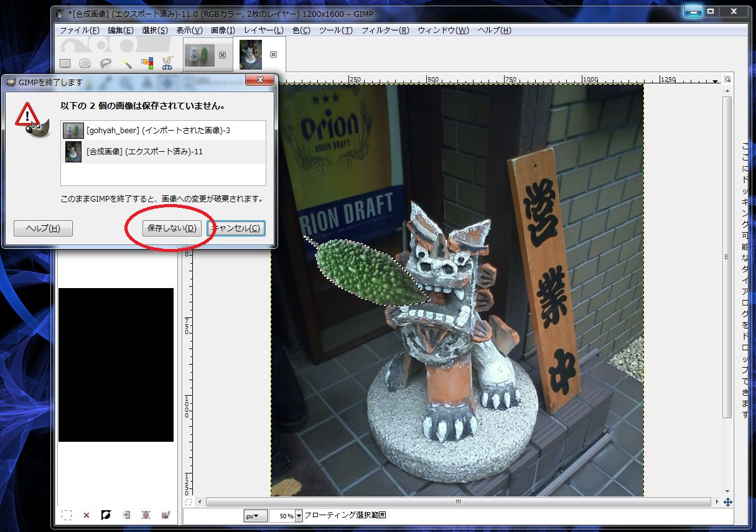This screenshot has height=532, width=756.
Task: Open the フィルター(R) menu
Action: 385,30
